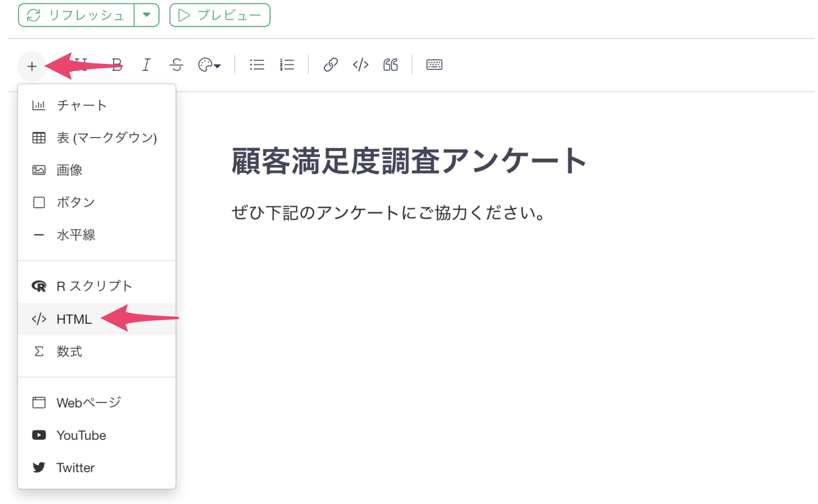This screenshot has width=818, height=504.
Task: Select 水平線 from the insert menu
Action: tap(97, 235)
